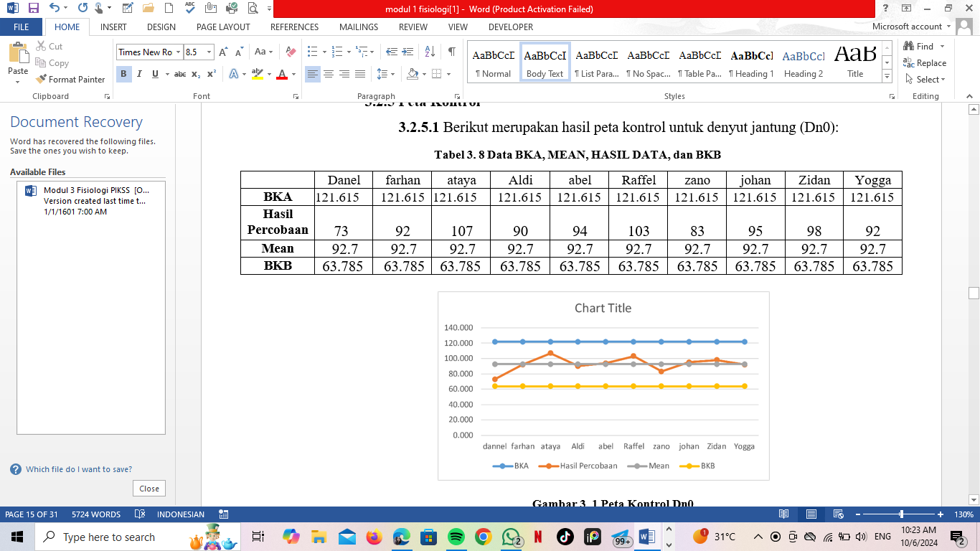The width and height of the screenshot is (980, 551).
Task: Apply the Heading 1 style
Action: [x=751, y=62]
